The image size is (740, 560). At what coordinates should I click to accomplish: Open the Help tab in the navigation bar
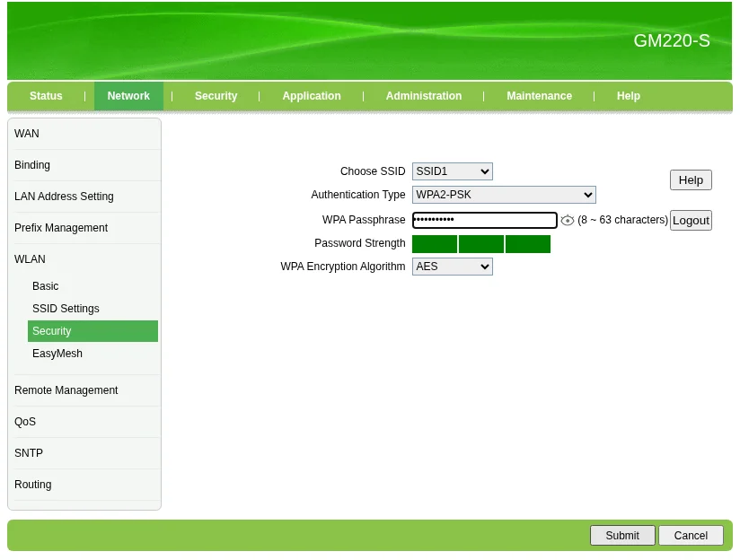pos(628,96)
